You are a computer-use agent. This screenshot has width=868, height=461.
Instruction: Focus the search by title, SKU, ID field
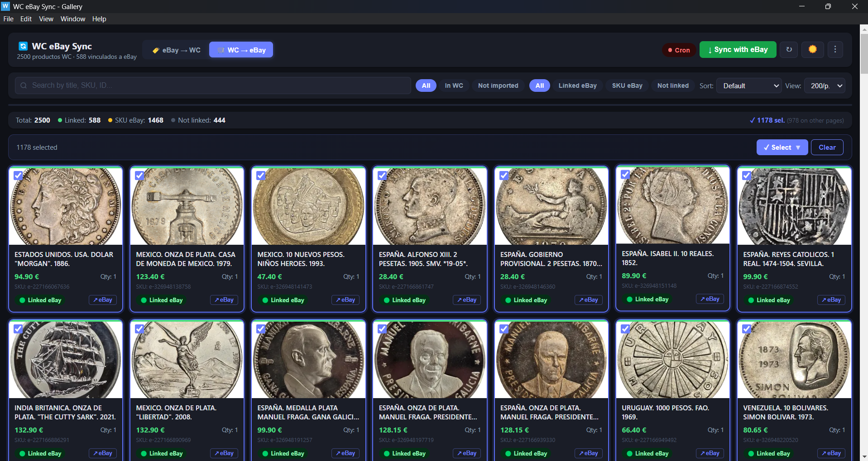pos(213,86)
